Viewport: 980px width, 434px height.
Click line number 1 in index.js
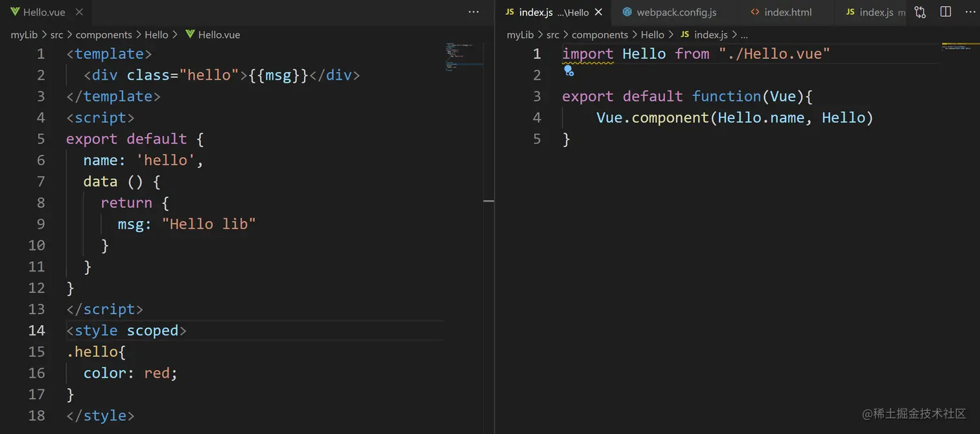537,54
